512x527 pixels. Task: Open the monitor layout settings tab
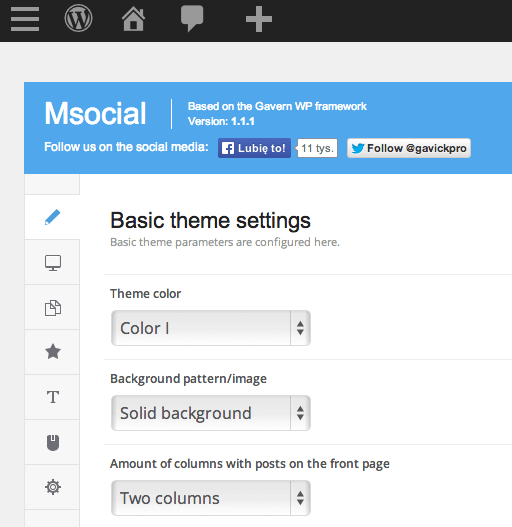point(52,262)
